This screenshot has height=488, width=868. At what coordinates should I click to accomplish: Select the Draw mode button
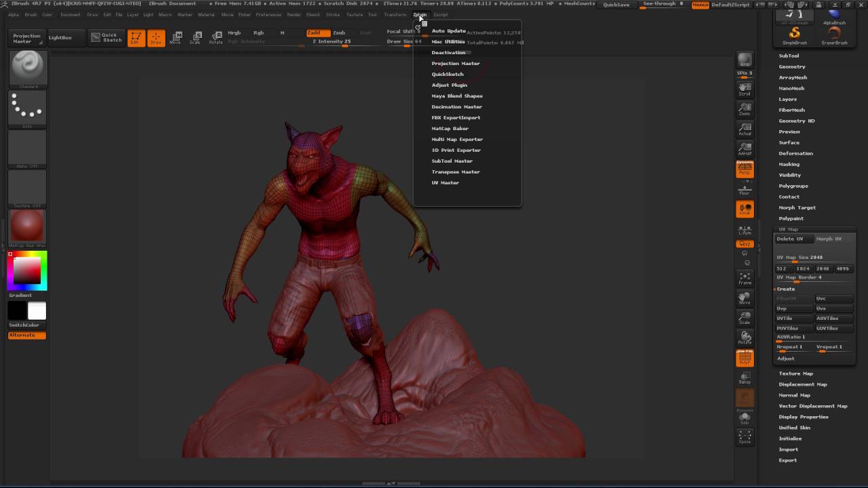coord(156,38)
